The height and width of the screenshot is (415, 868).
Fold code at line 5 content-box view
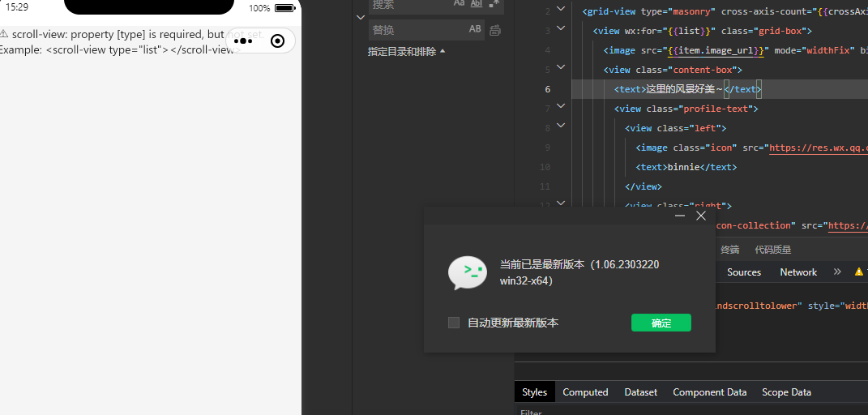(560, 67)
